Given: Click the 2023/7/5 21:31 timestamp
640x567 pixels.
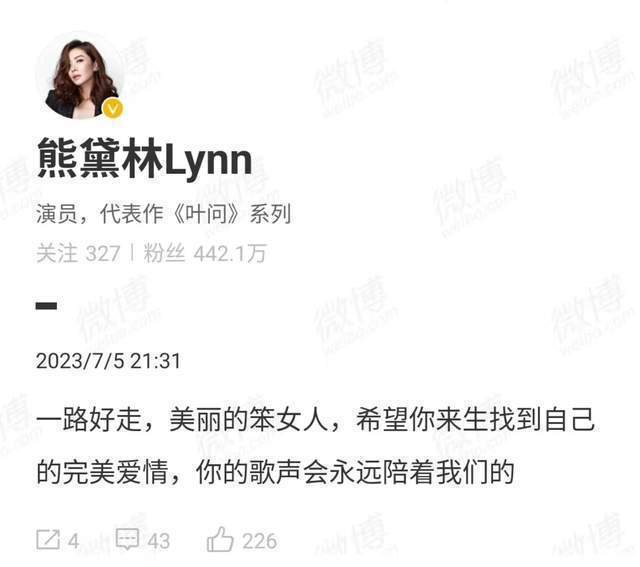Looking at the screenshot, I should click(x=108, y=361).
